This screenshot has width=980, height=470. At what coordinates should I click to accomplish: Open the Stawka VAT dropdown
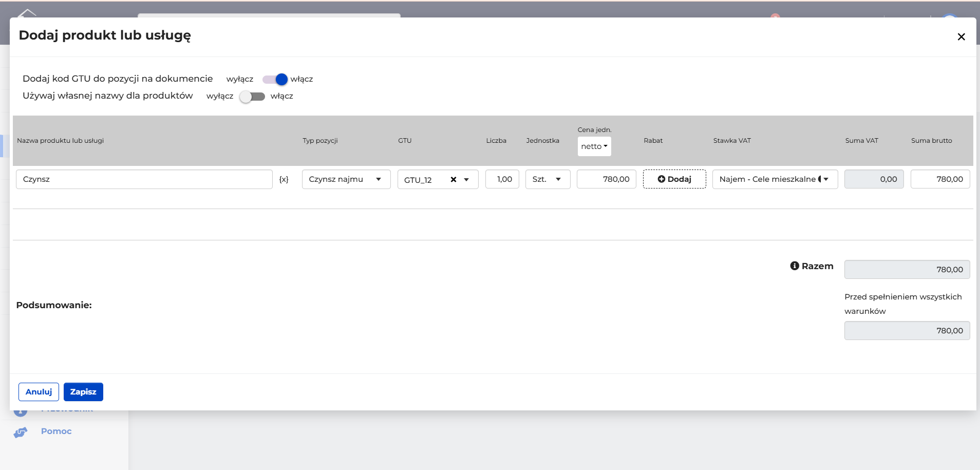775,179
